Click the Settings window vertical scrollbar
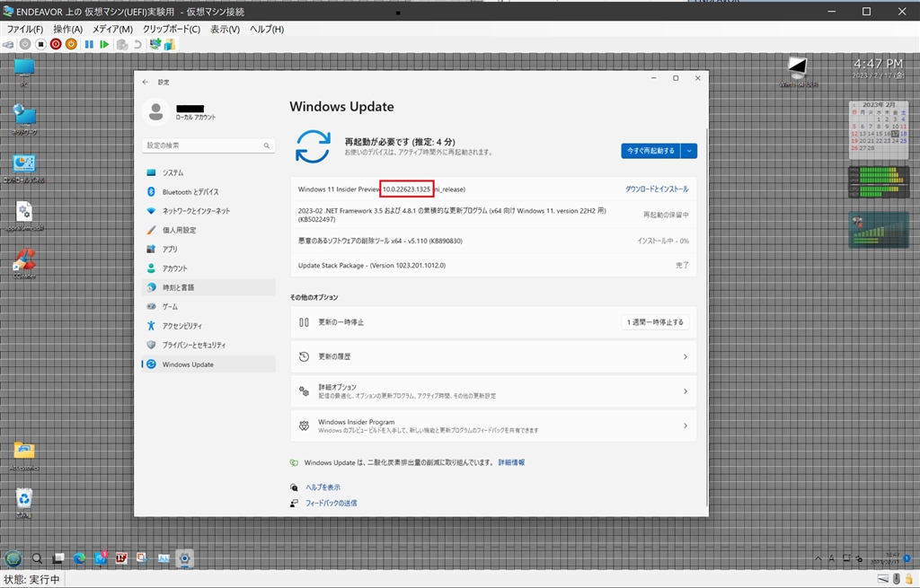Screen dimensions: 920x588 pyautogui.click(x=706, y=317)
